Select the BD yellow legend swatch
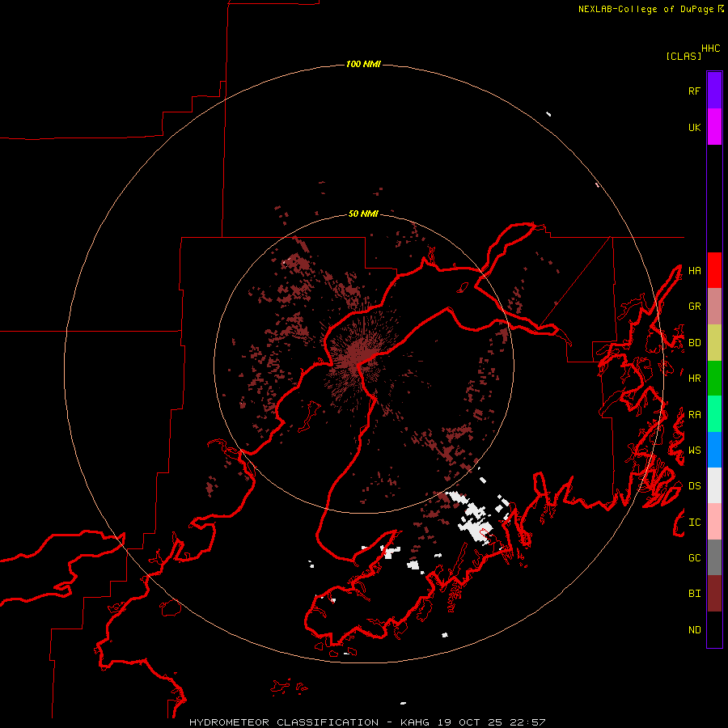The height and width of the screenshot is (728, 728). 714,343
